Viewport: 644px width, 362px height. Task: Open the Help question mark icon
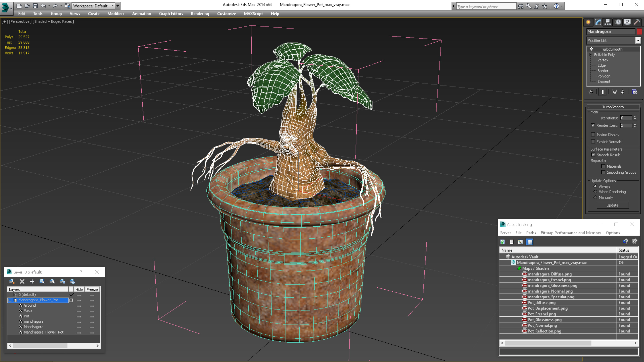point(556,6)
